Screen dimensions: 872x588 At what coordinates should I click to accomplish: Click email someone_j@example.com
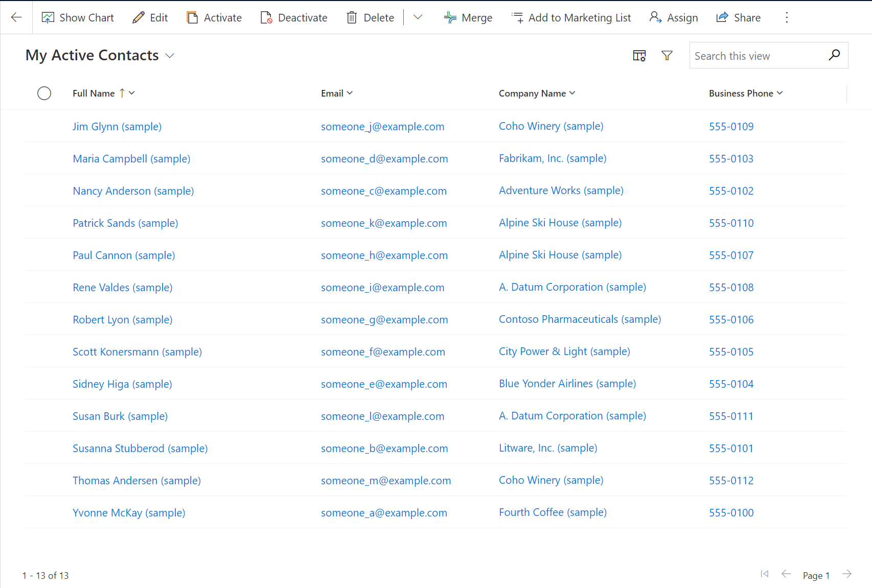pyautogui.click(x=382, y=126)
